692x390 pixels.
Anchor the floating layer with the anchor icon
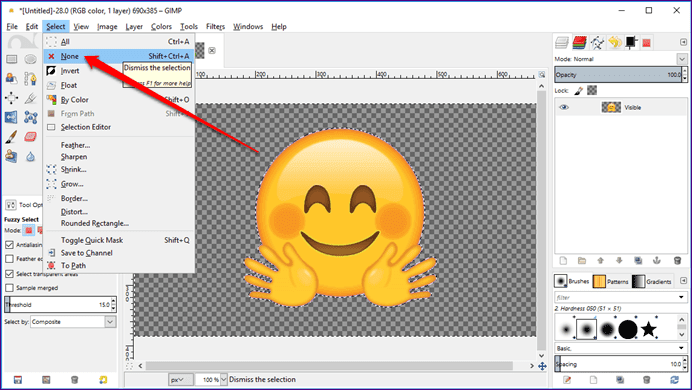[657, 261]
